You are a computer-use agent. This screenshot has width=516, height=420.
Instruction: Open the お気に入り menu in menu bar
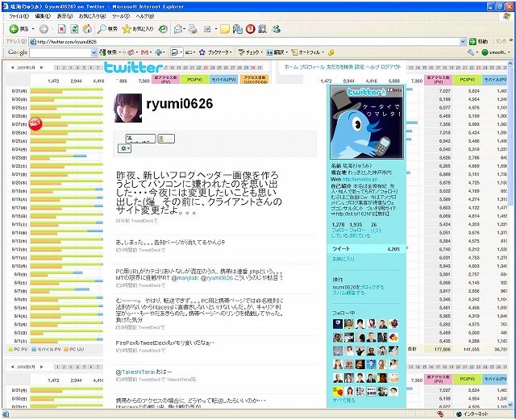[92, 16]
